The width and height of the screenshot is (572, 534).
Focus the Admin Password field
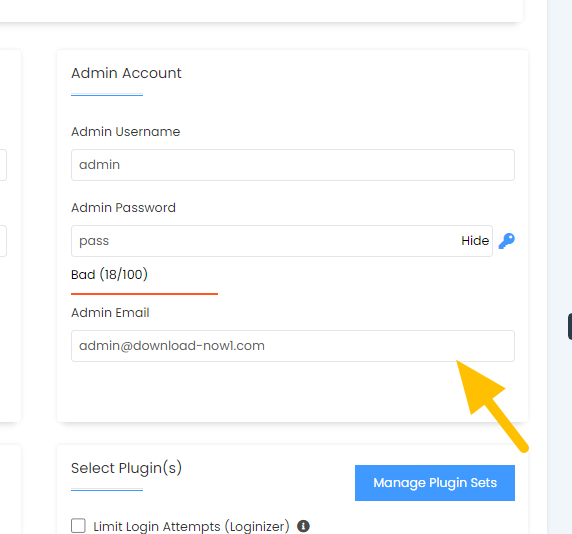(x=282, y=241)
